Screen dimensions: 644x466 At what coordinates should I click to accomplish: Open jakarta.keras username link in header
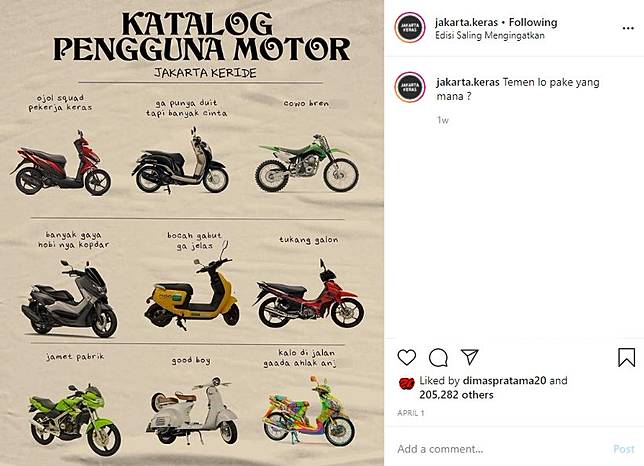click(x=467, y=22)
